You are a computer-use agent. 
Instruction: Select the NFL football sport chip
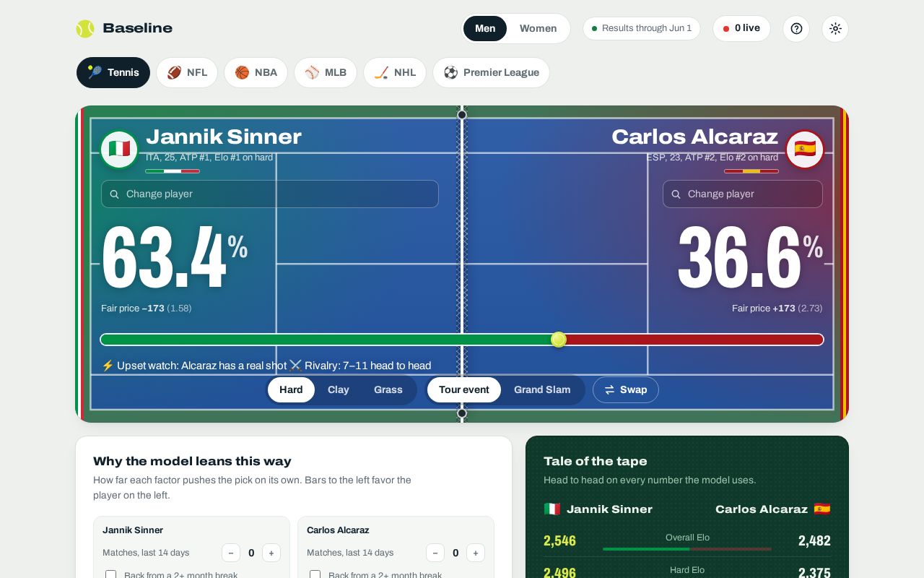187,72
